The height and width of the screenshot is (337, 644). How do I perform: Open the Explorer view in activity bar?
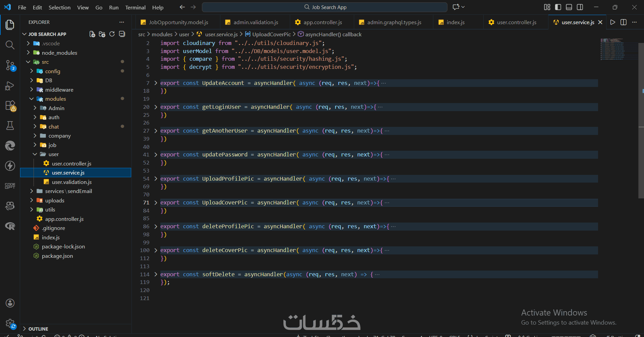[10, 25]
